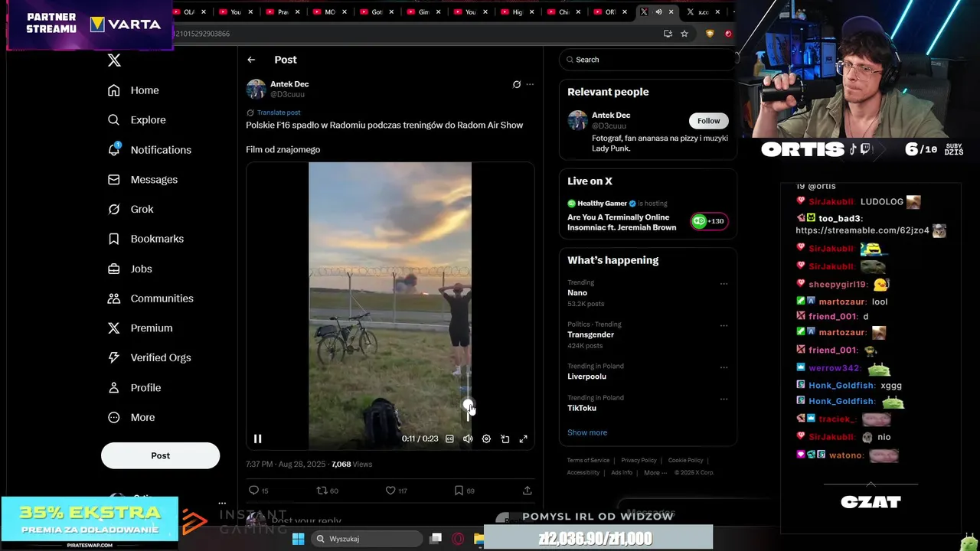The width and height of the screenshot is (980, 551).
Task: Bookmark page with address bar star
Action: pyautogui.click(x=684, y=34)
